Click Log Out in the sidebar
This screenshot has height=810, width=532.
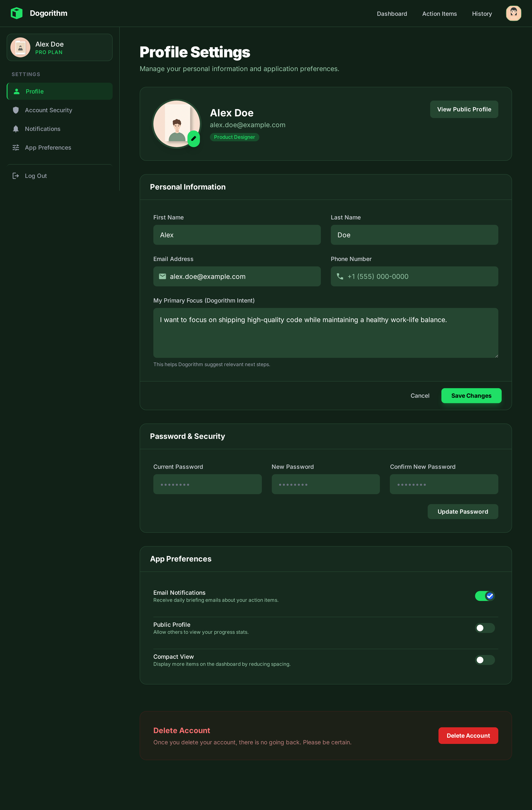(x=60, y=176)
